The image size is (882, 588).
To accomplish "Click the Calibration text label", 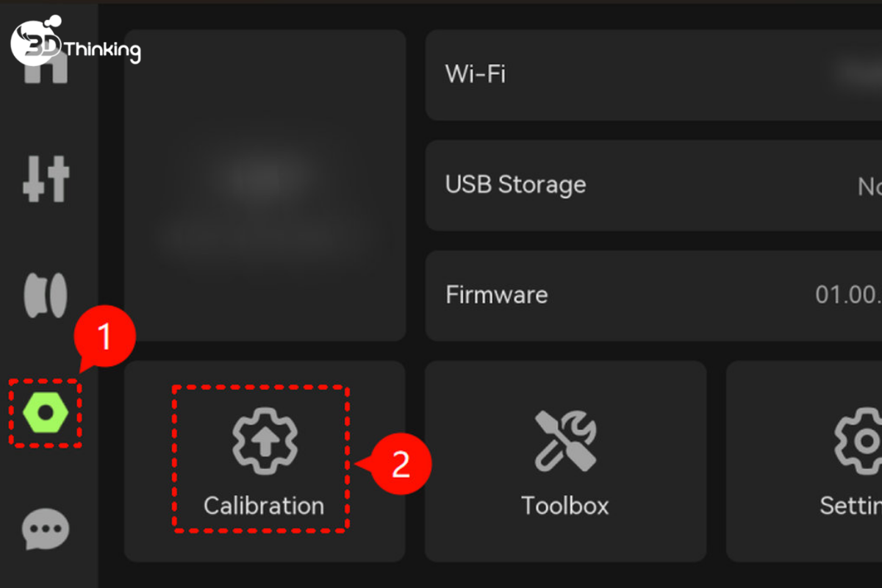I will coord(264,506).
